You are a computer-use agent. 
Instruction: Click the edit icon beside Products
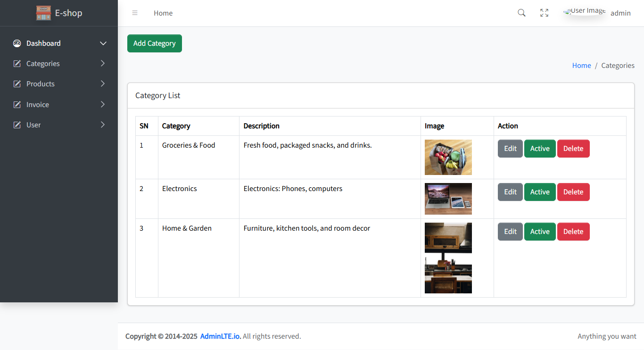tap(17, 84)
